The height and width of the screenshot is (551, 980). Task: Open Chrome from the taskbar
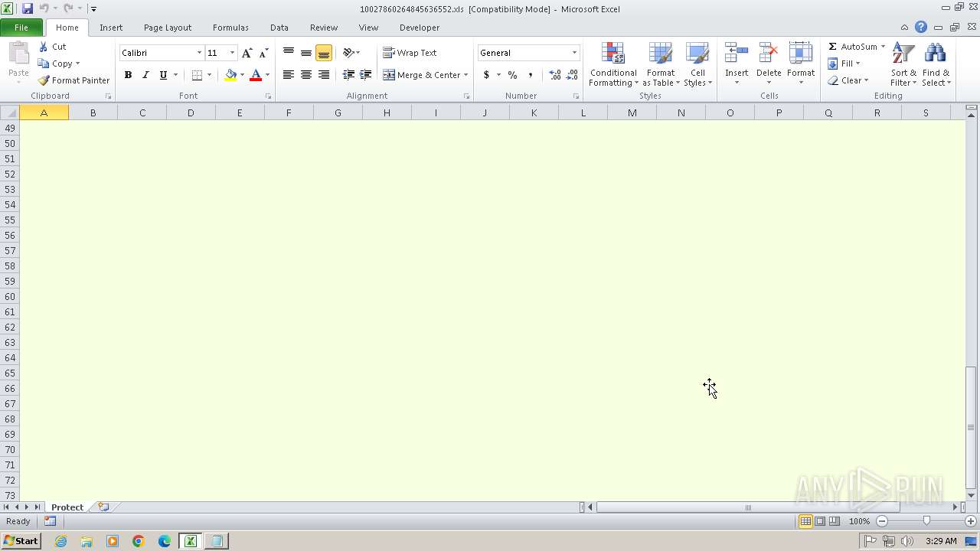pos(139,541)
